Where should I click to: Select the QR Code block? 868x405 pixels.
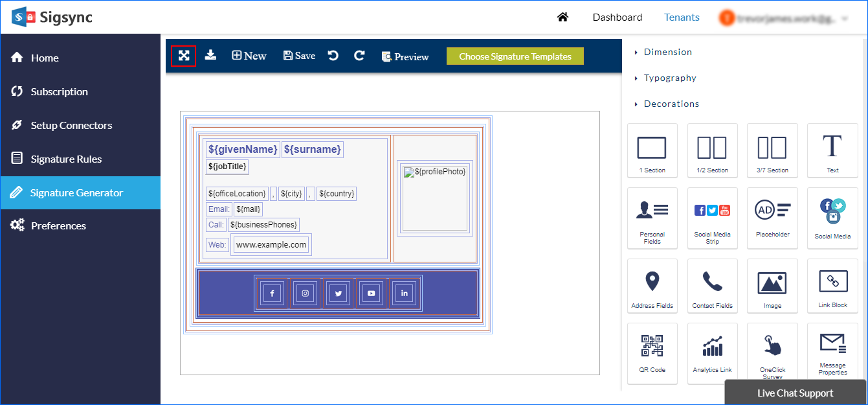coord(652,353)
